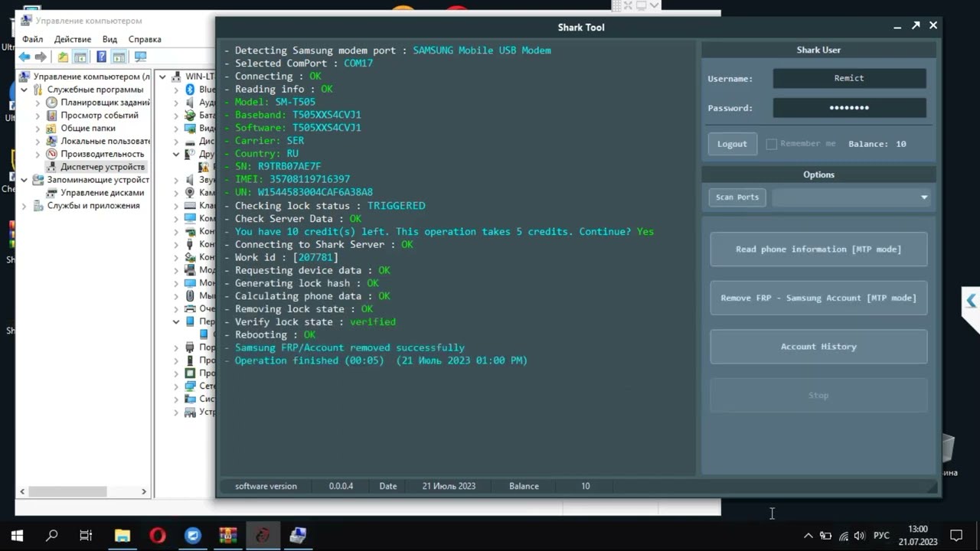Click the Bluetooth device category icon
Image resolution: width=980 pixels, height=551 pixels.
(x=190, y=90)
